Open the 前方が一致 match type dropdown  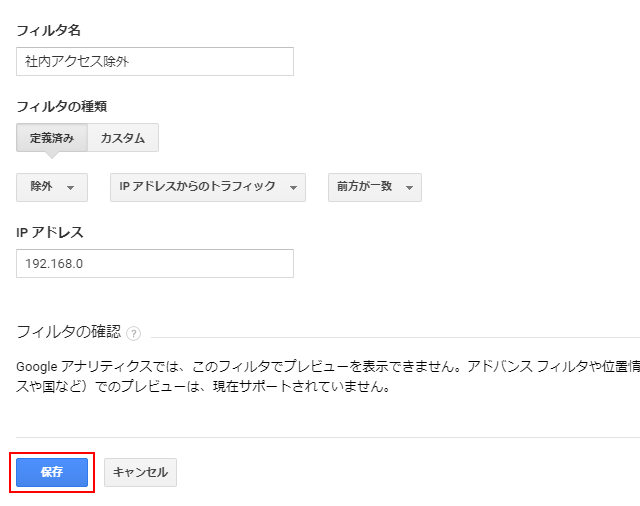click(375, 187)
